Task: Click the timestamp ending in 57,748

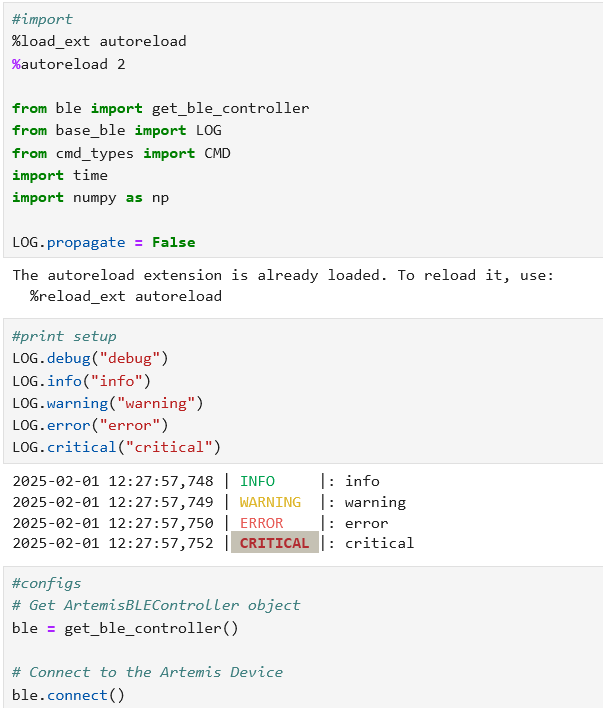Action: 113,481
